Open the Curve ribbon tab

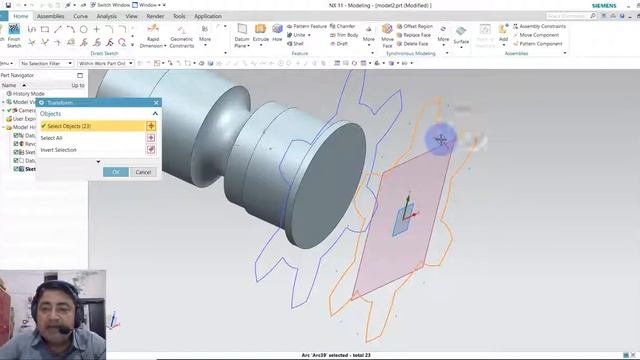pyautogui.click(x=80, y=16)
